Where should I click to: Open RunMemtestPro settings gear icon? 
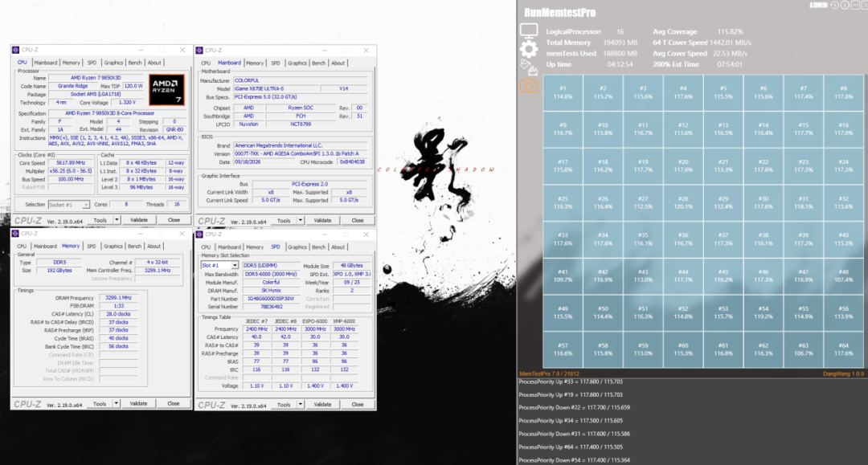point(529,50)
